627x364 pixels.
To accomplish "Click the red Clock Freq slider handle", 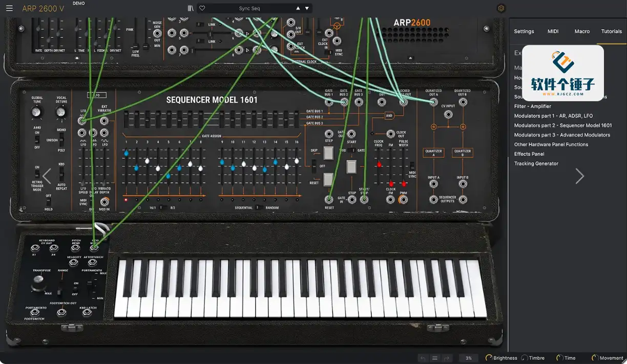I will (379, 164).
